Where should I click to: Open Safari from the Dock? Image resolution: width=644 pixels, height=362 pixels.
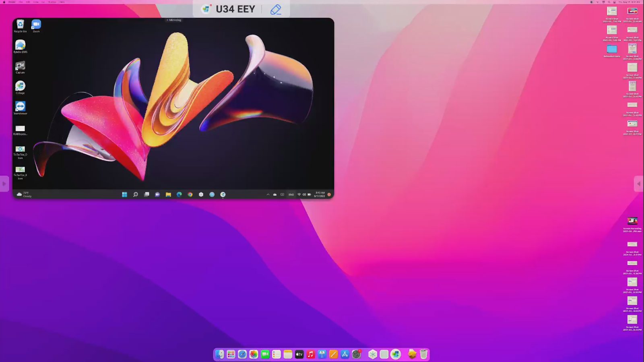[242, 354]
